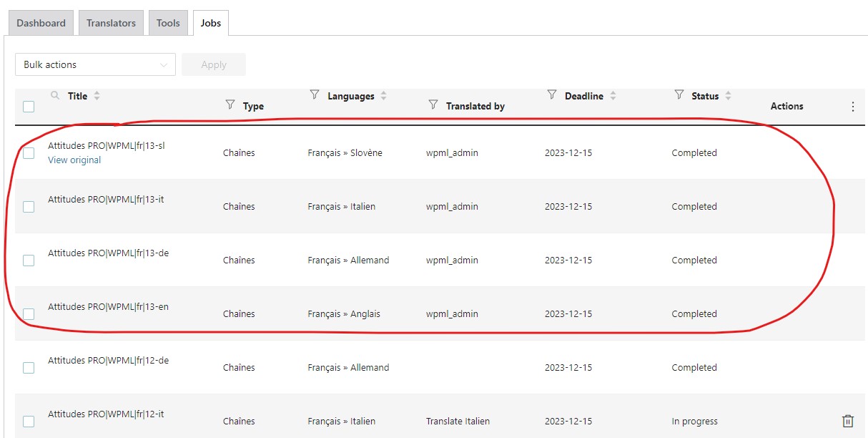Open the three-dot column options menu
This screenshot has width=868, height=438.
[x=852, y=106]
